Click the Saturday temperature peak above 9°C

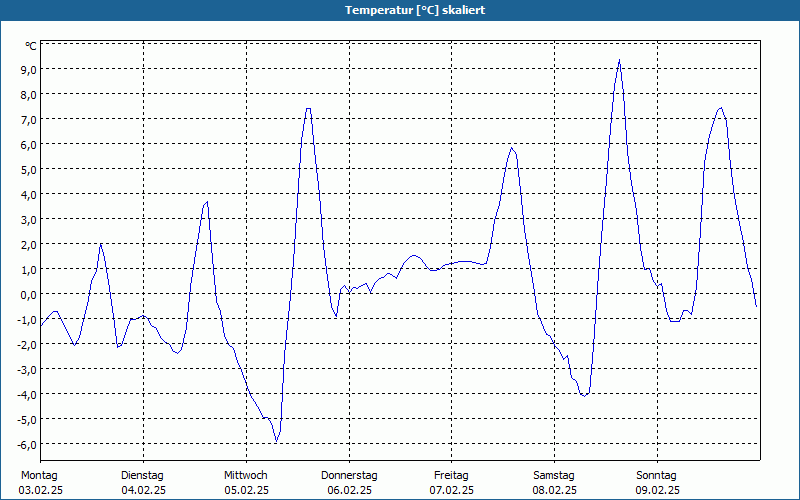pyautogui.click(x=619, y=60)
